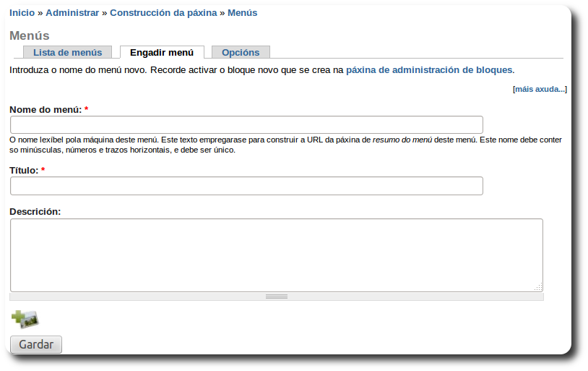Switch to the Opcións tab
This screenshot has height=371, width=588.
click(x=241, y=53)
